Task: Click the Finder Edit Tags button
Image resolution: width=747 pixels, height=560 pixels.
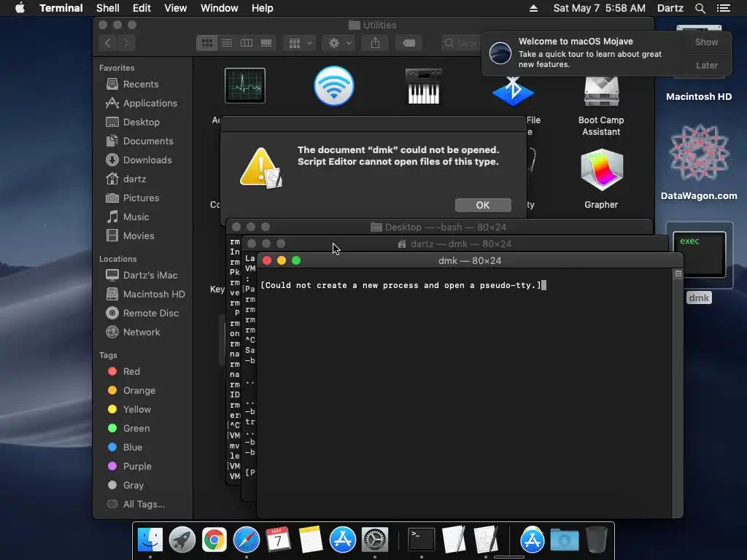Action: [409, 43]
